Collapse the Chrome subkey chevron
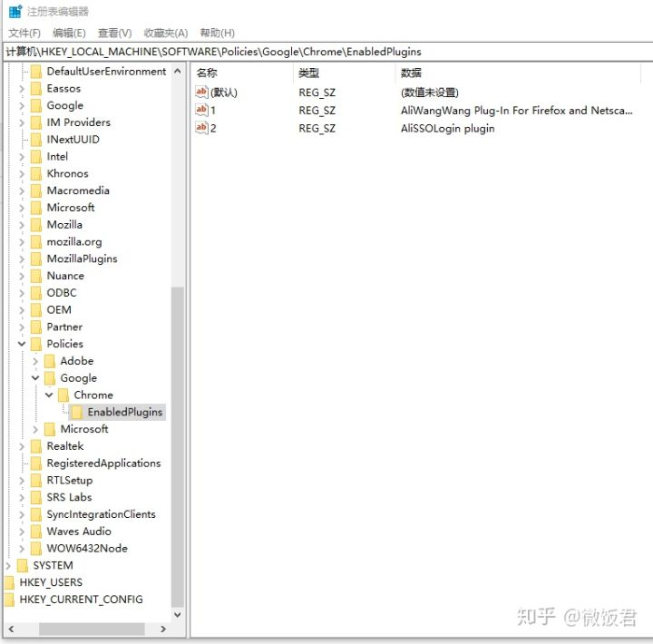This screenshot has height=644, width=653. tap(49, 395)
